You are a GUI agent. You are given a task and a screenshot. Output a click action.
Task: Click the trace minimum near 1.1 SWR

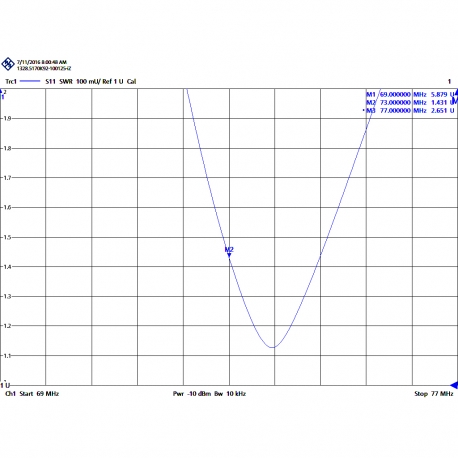click(273, 347)
